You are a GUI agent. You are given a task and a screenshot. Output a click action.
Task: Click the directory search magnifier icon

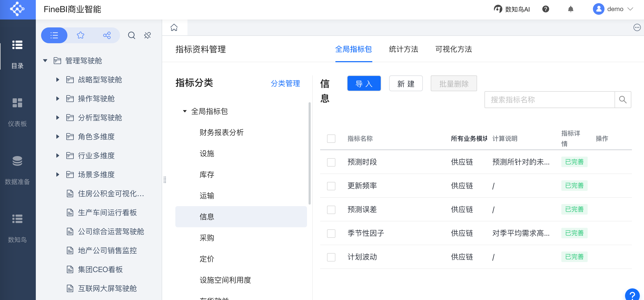131,35
